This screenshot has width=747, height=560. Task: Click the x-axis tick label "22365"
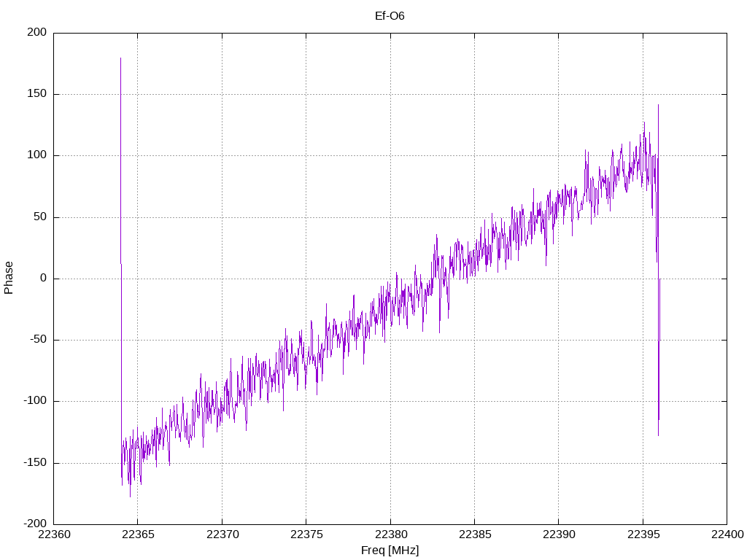coord(138,534)
